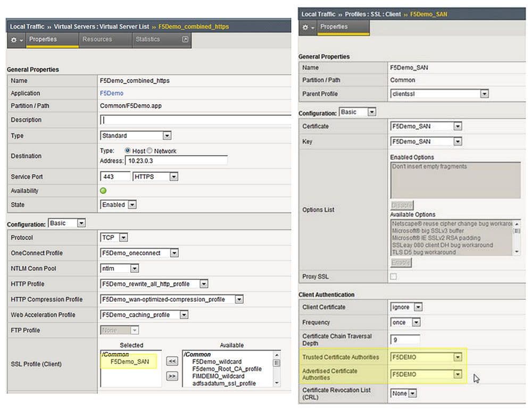532x412 pixels.
Task: Click the pop-out icon next to Statistics
Action: click(x=185, y=39)
